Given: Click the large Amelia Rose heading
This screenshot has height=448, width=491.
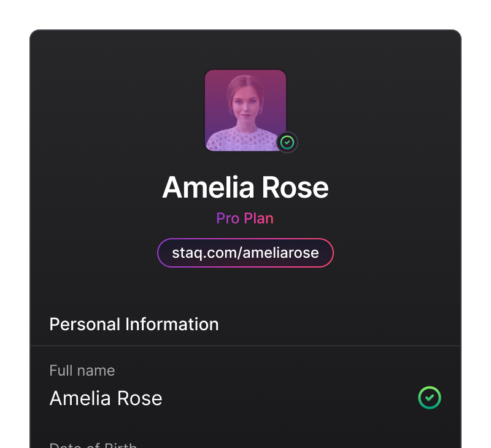Looking at the screenshot, I should coord(245,187).
